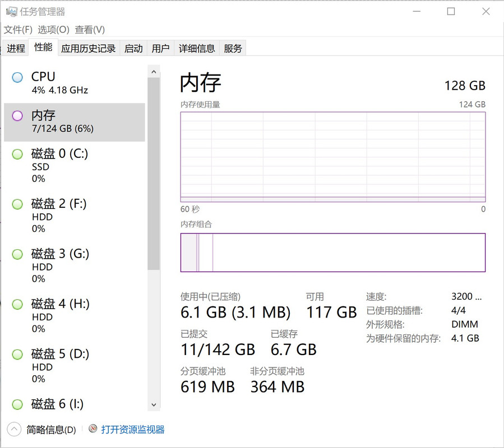Click the 364 MB non-paged pool value

pyautogui.click(x=278, y=387)
